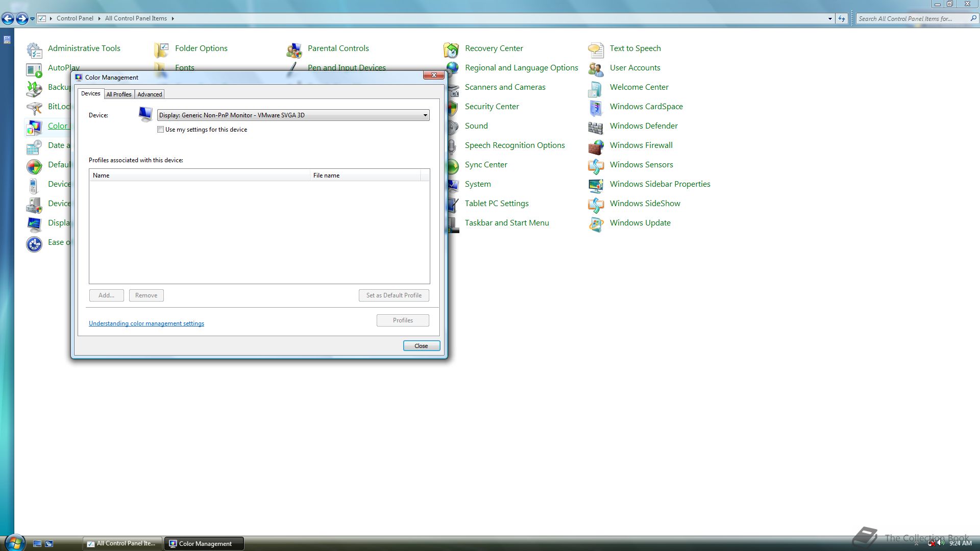
Task: Click the Add... button
Action: point(107,295)
